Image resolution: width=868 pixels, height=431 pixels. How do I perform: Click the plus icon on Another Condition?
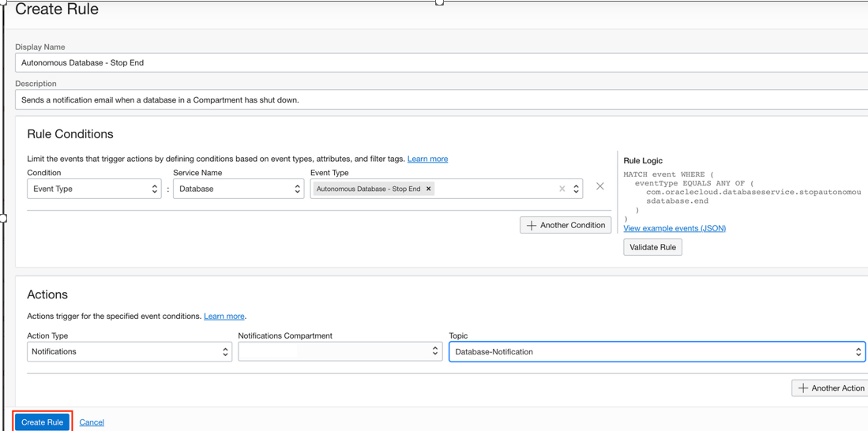(x=532, y=226)
